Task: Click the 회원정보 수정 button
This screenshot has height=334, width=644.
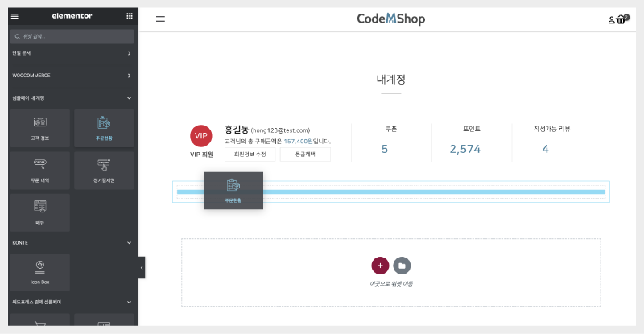Action: coord(250,155)
